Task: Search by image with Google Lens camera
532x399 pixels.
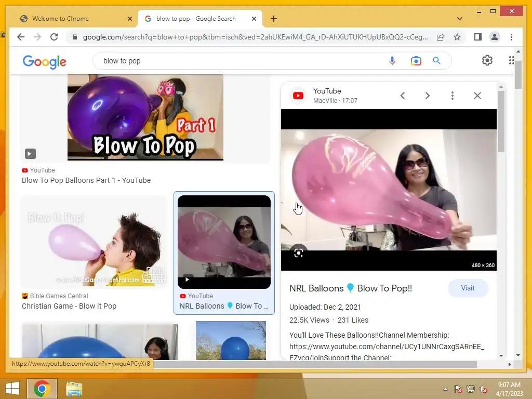Action: tap(416, 61)
